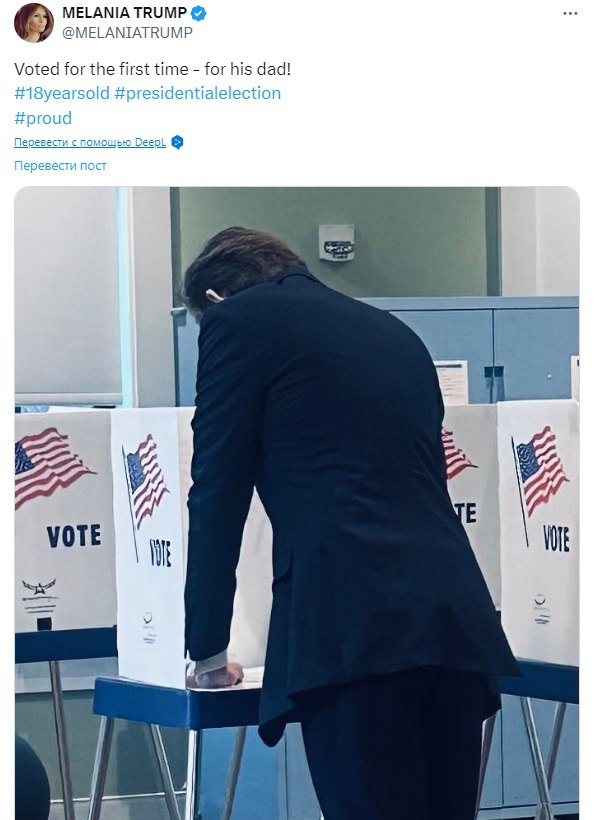Click the blue DeepL logo icon
Screen dimensions: 595x820
177,142
